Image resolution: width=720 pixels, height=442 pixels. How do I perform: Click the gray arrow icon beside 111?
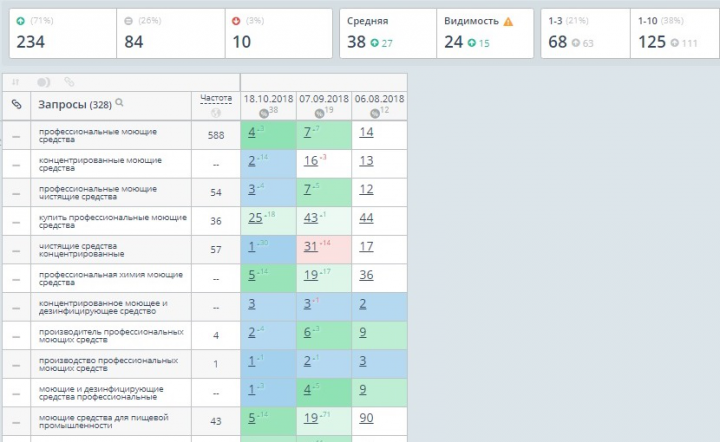point(675,43)
